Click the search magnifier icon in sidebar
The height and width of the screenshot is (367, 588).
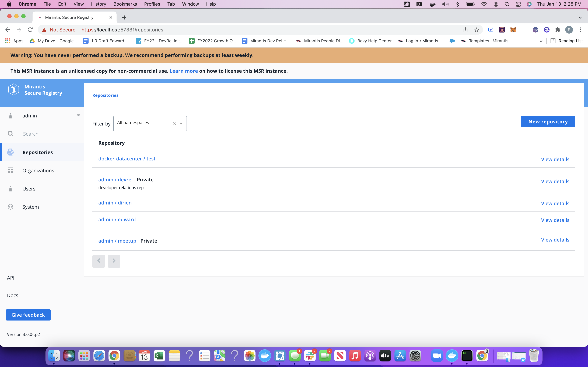[x=10, y=134]
